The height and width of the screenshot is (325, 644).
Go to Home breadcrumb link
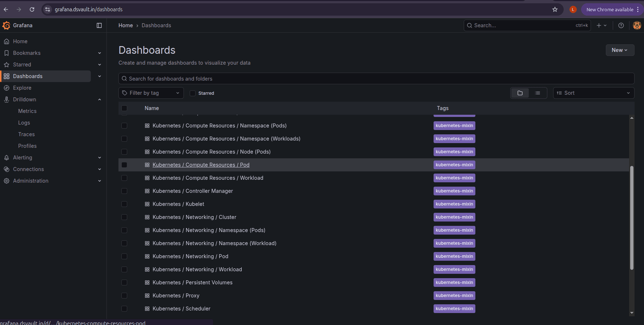pos(126,25)
